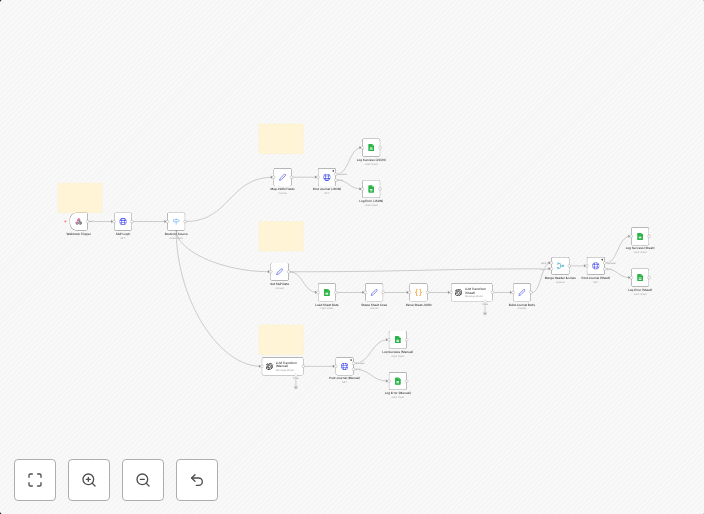The image size is (704, 514).
Task: Click the red plus beside Webhook Trigger
Action: [x=65, y=221]
